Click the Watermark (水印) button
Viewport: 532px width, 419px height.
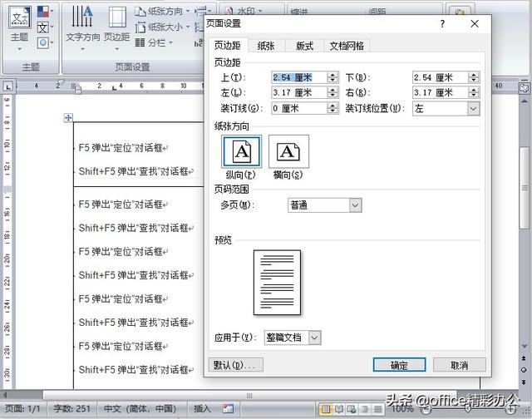click(244, 11)
